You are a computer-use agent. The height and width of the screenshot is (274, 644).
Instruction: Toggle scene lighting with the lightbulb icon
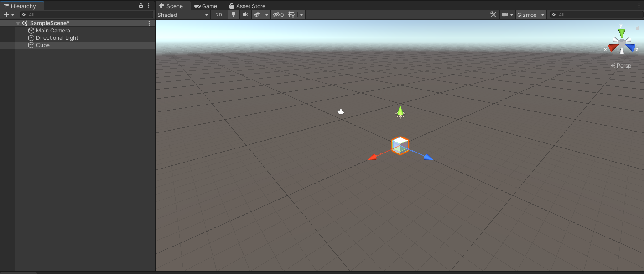pos(234,15)
